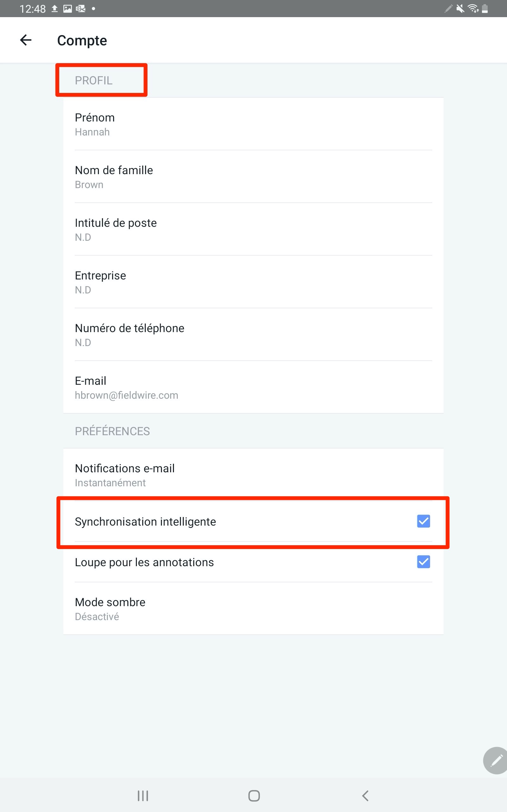507x812 pixels.
Task: Edit Nom de famille Brown
Action: (253, 177)
